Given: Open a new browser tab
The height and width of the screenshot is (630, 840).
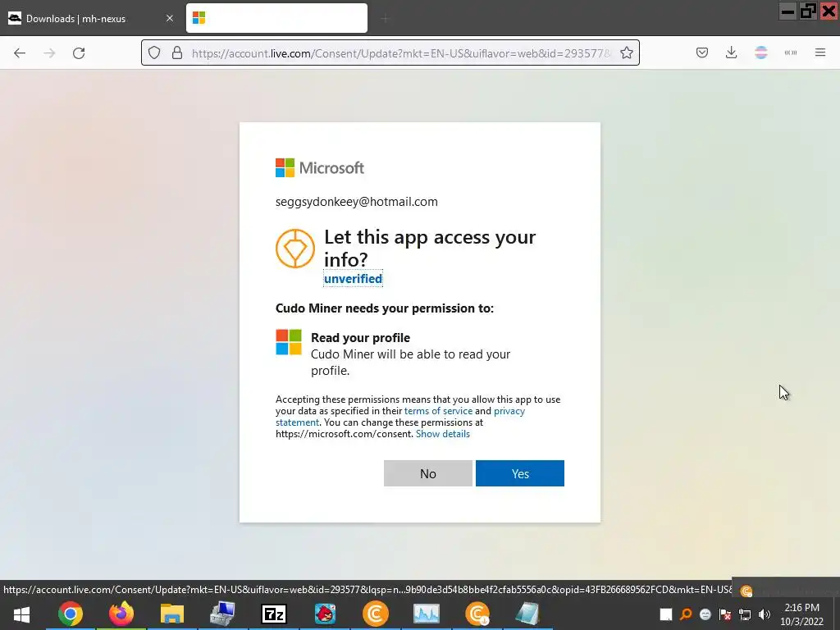Looking at the screenshot, I should click(385, 19).
